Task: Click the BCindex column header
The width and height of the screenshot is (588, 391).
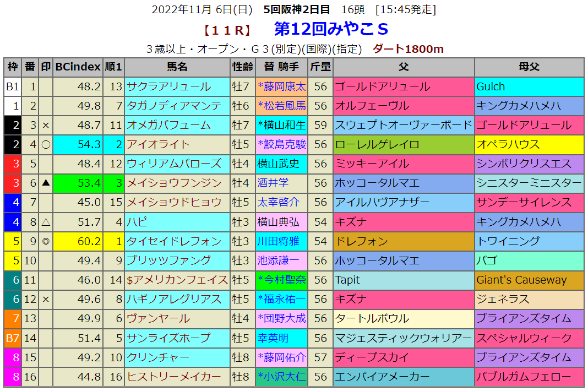Action: point(78,67)
